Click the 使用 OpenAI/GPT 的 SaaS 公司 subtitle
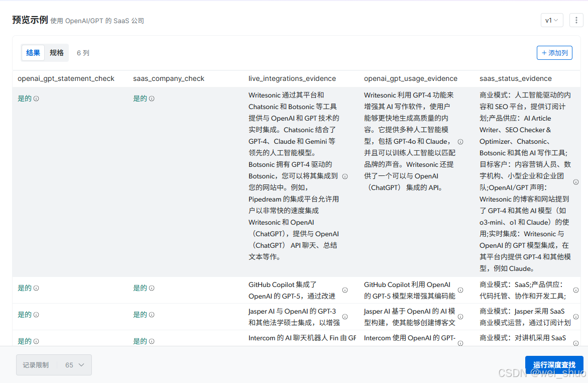The width and height of the screenshot is (588, 383). 97,21
